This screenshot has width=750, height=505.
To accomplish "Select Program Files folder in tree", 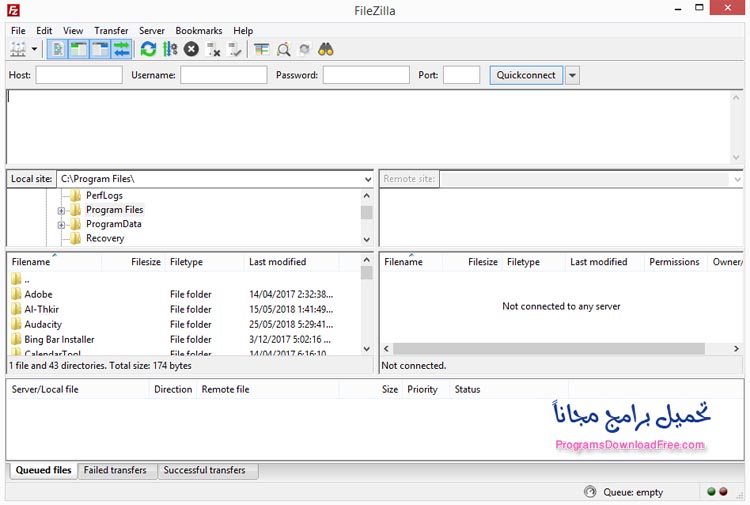I will 114,210.
